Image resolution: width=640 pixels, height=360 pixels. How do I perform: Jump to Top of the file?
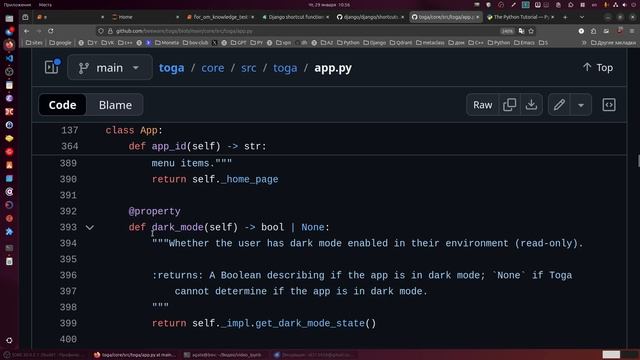click(598, 67)
